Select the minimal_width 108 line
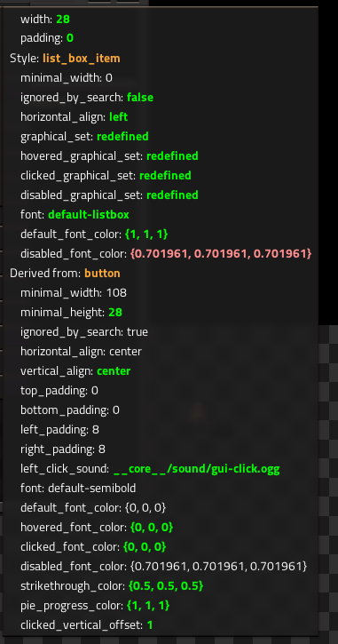The width and height of the screenshot is (338, 644). tap(74, 293)
